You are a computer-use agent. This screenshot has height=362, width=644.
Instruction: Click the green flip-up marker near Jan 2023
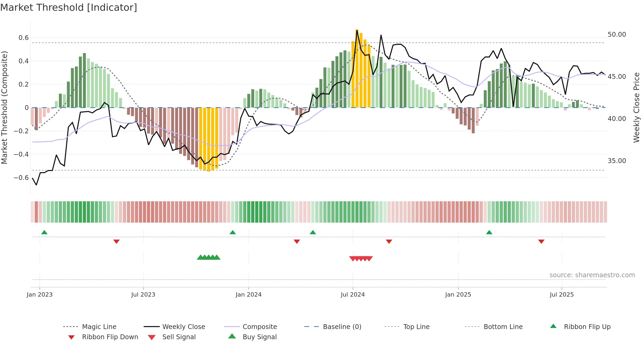point(44,232)
